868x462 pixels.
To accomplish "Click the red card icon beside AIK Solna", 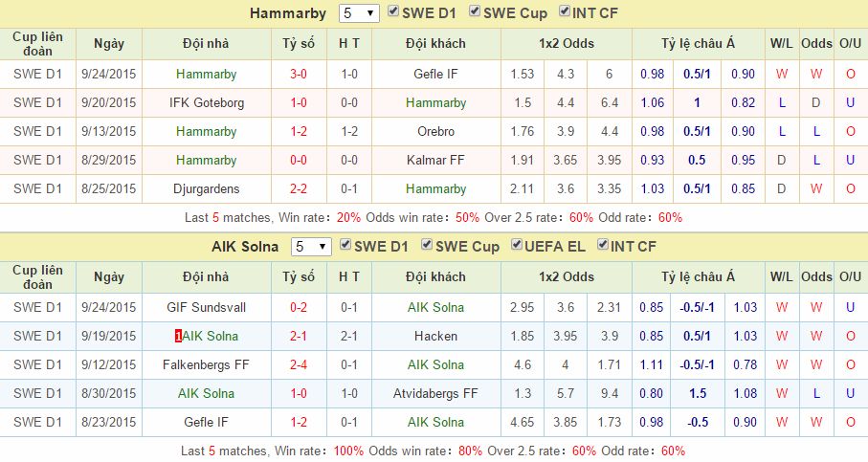I will [x=178, y=337].
